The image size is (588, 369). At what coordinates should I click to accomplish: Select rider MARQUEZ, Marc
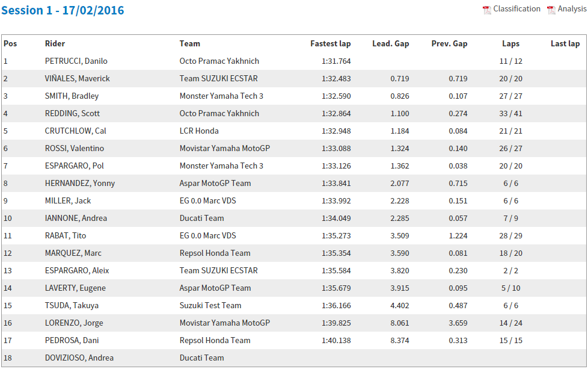(x=73, y=253)
